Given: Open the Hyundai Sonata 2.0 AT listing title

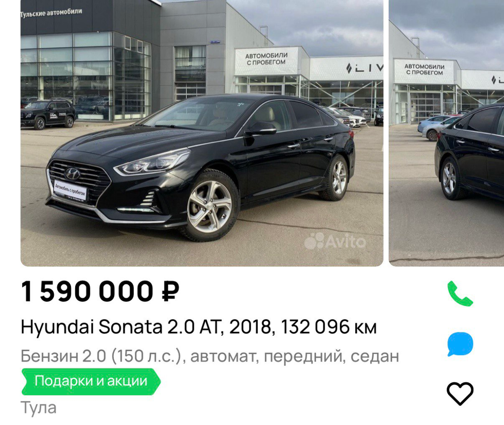Looking at the screenshot, I should pyautogui.click(x=199, y=327).
